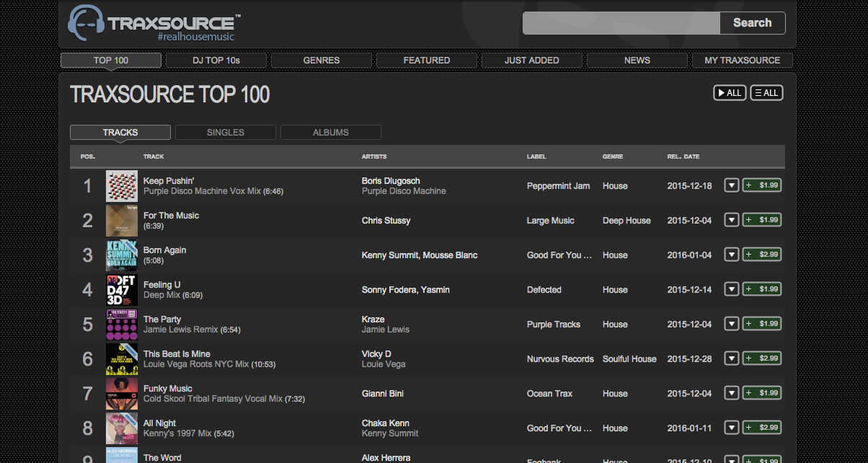
Task: Add Born Again to cart for $2.99
Action: (762, 255)
